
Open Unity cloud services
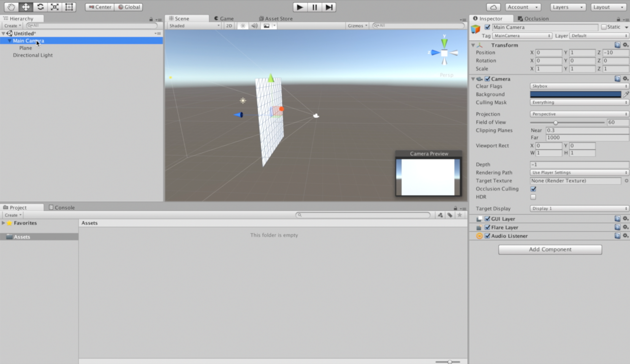click(493, 7)
